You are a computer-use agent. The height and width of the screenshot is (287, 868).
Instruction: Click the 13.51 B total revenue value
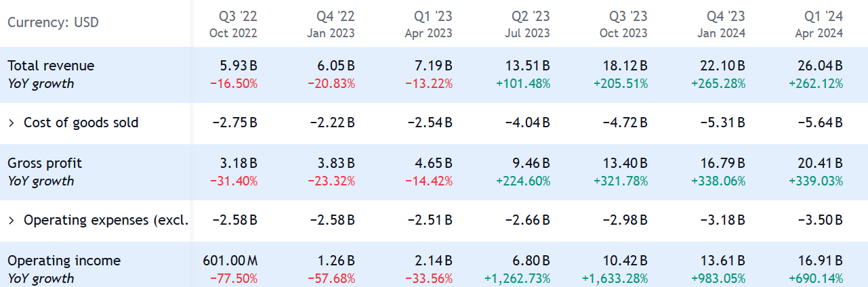(527, 66)
